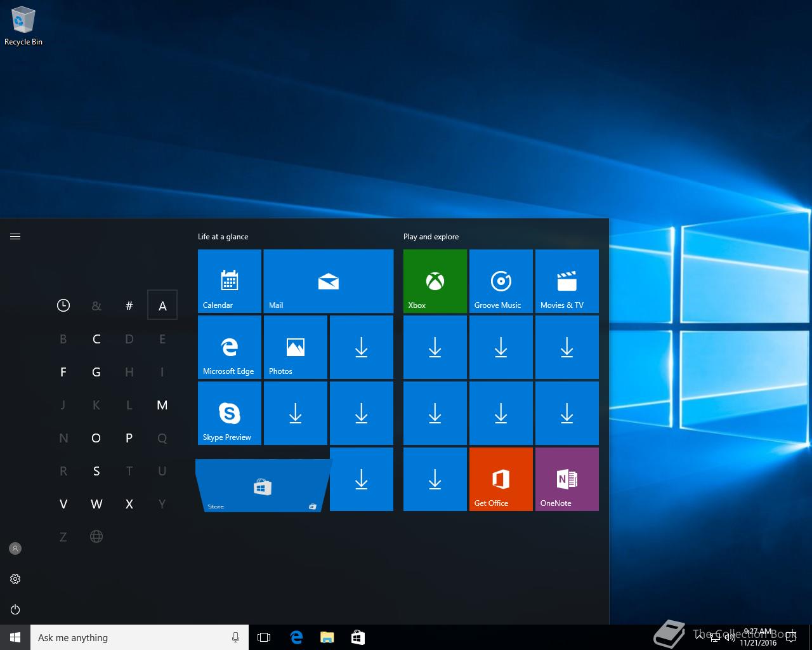Jump to letter S apps
The width and height of the screenshot is (812, 650).
point(96,471)
